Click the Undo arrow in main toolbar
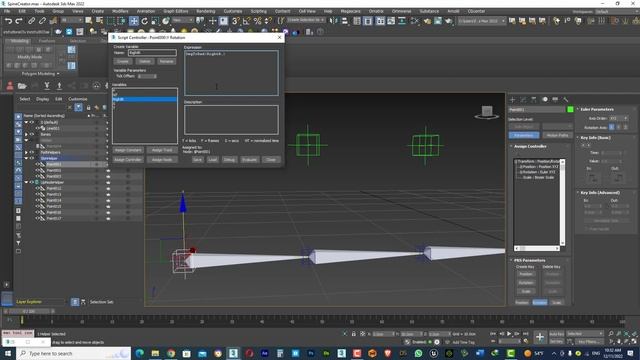640x360 pixels. pyautogui.click(x=8, y=21)
